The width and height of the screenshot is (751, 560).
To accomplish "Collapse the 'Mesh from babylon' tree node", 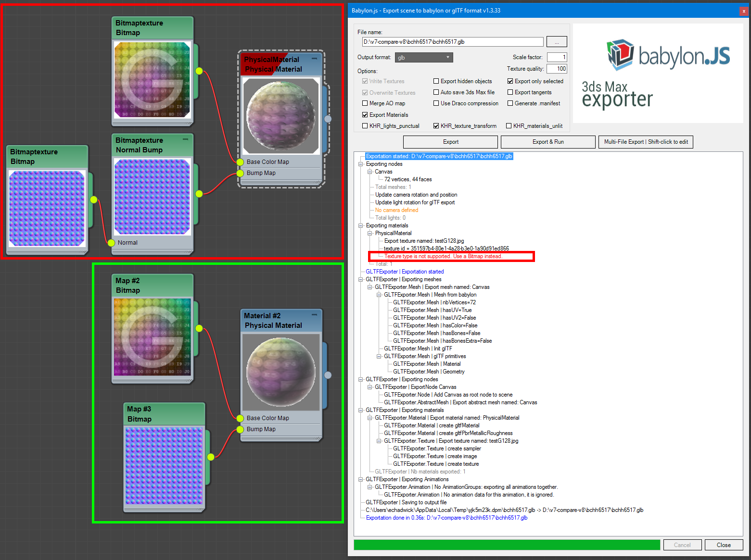I will click(x=379, y=295).
